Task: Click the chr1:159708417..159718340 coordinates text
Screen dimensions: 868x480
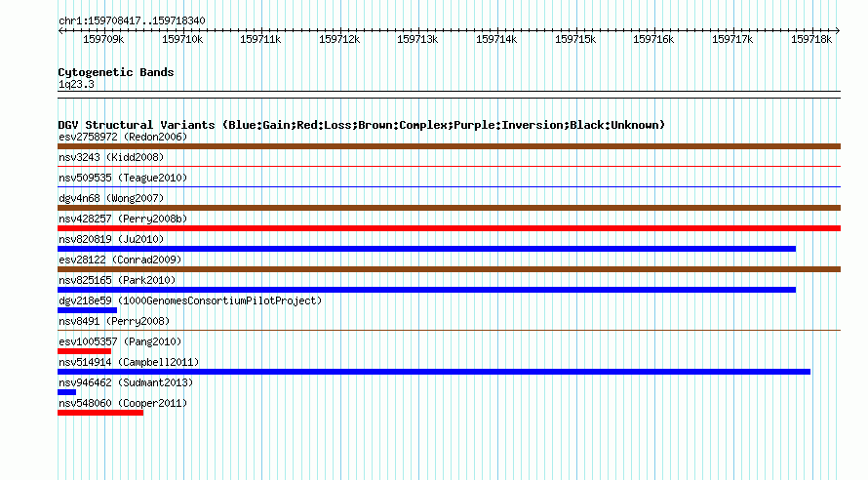Action: pyautogui.click(x=132, y=21)
